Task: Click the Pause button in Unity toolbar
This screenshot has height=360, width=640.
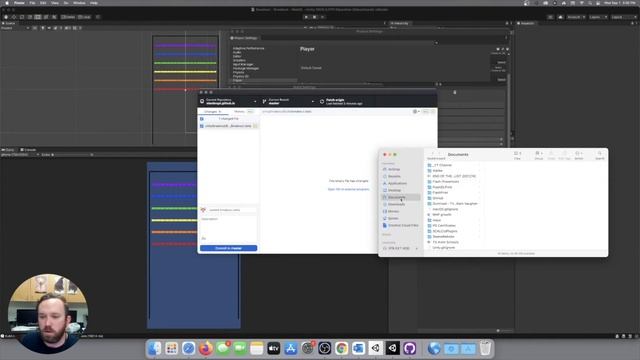Action: [x=314, y=17]
